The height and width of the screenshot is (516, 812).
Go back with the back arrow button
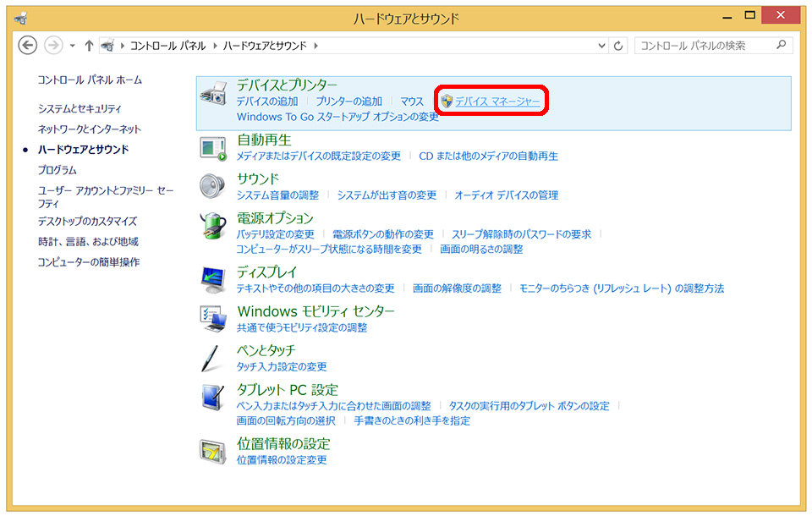pos(27,46)
